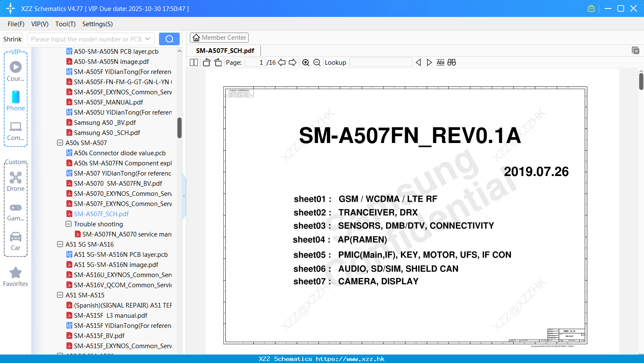Click the blue search button
Image resolution: width=644 pixels, height=363 pixels.
(169, 39)
